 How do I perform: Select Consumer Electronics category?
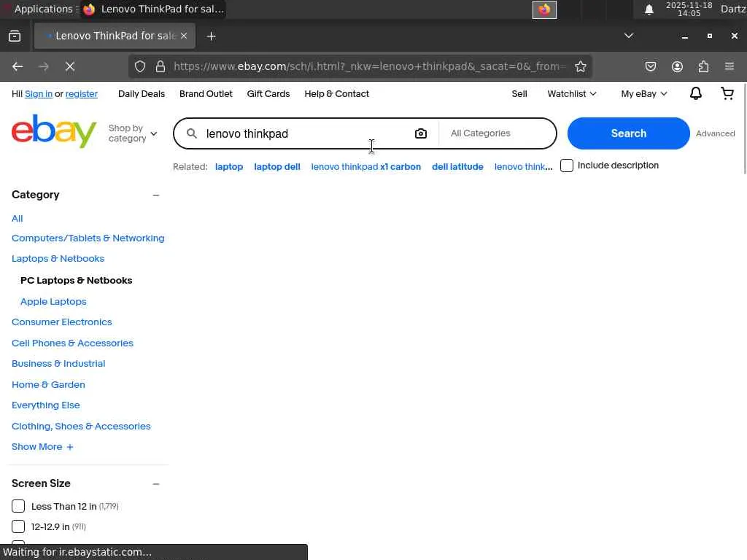[x=61, y=322]
